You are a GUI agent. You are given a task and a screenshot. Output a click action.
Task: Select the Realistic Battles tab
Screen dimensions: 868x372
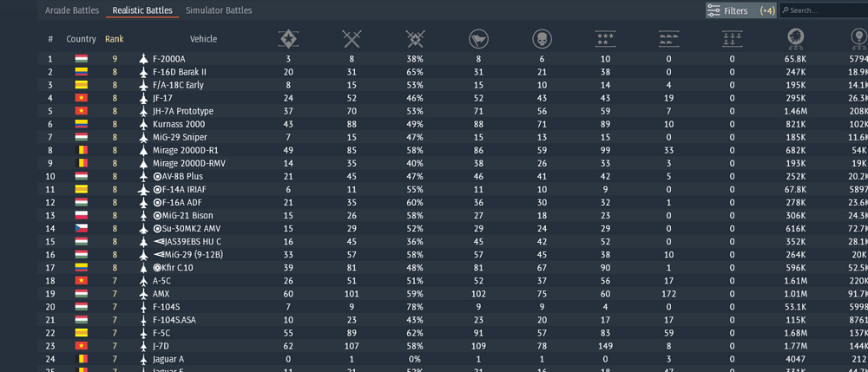coord(143,10)
